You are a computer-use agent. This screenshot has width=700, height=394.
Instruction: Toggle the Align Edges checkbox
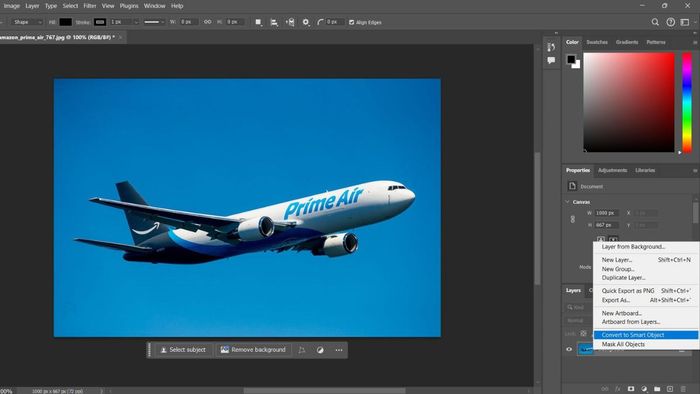tap(351, 22)
